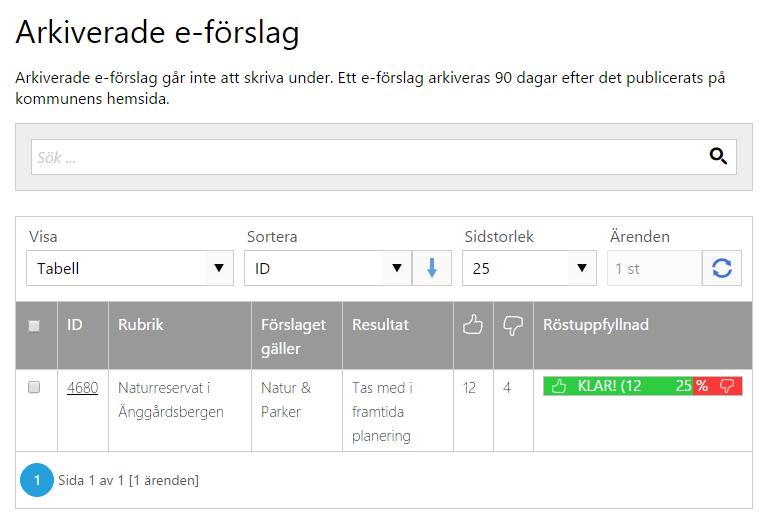
Task: Open the Sidstorlek dropdown showing 25
Action: 529,268
